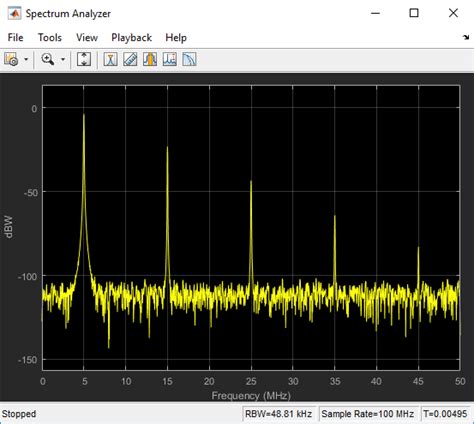Click the dock window arrow at menu bar right
Viewport: 474px width, 424px height.
(466, 37)
